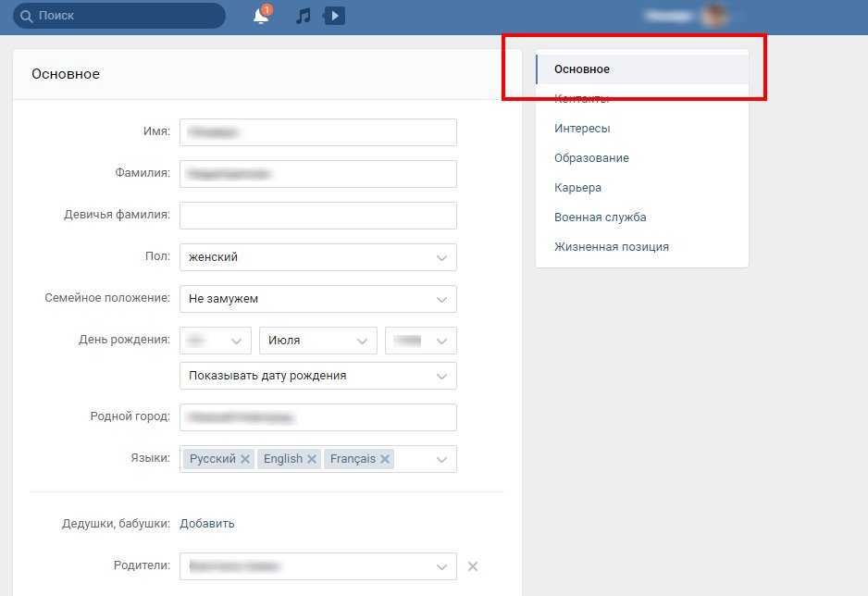This screenshot has height=596, width=868.
Task: Select birth month dropdown showing Июля
Action: [x=317, y=341]
